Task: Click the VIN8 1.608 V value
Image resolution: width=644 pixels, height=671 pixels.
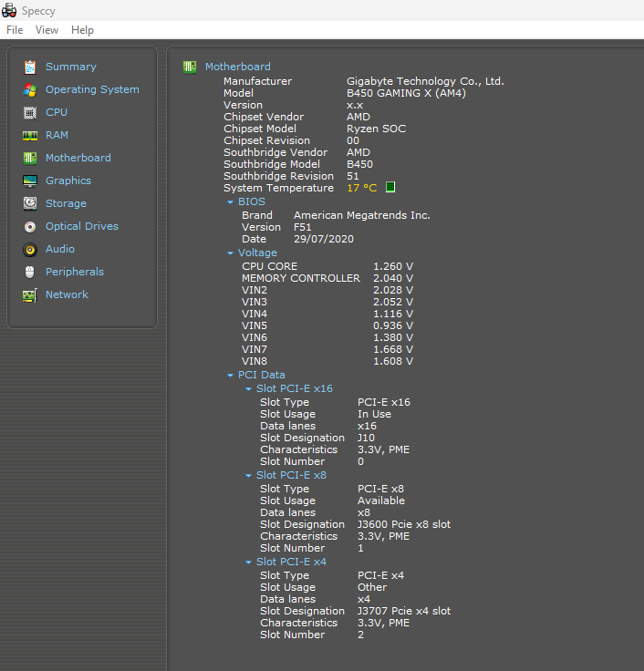Action: (393, 362)
